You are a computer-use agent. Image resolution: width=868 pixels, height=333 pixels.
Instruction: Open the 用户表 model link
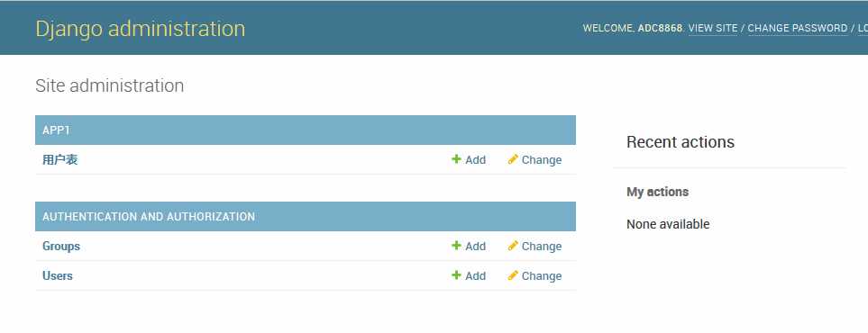[59, 160]
